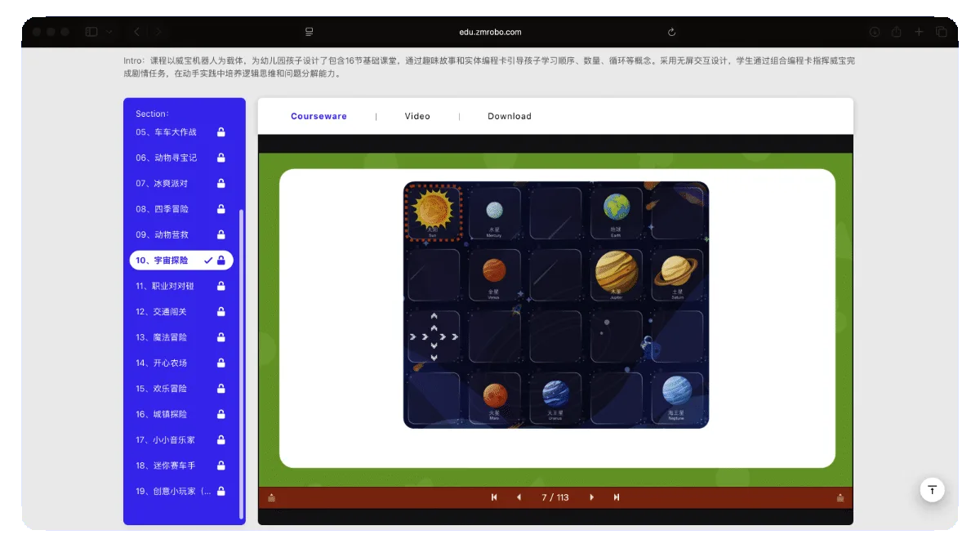Open the Download tab
Screen dimensions: 980x557
pos(510,116)
